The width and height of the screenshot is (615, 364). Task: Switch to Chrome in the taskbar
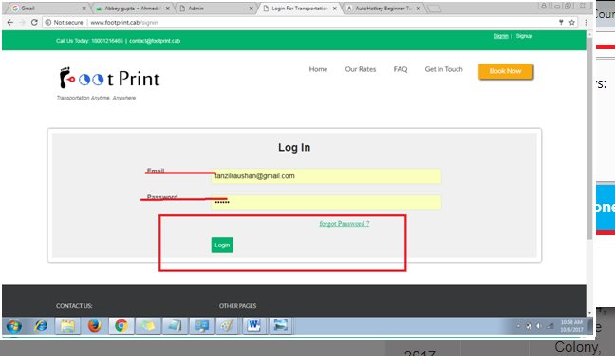[121, 326]
